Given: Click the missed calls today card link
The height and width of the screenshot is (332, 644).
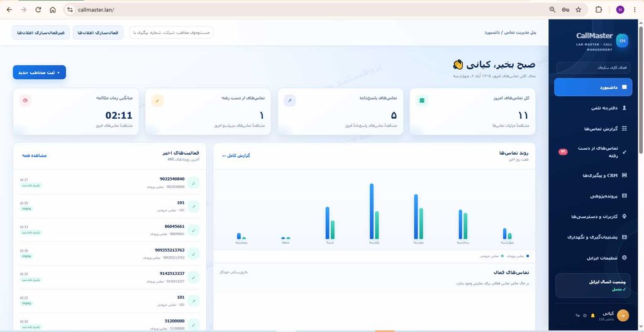Looking at the screenshot, I should click(x=240, y=125).
